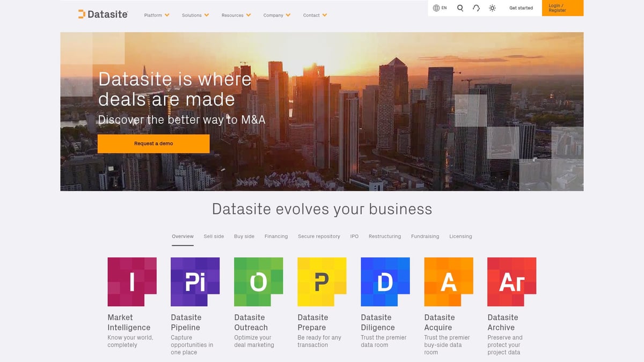Click the Datasite logo

[x=102, y=14]
